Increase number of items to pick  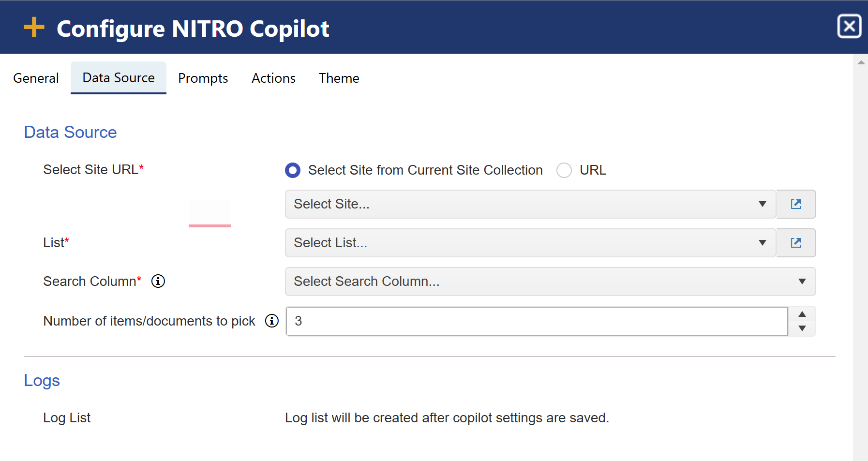click(x=802, y=314)
